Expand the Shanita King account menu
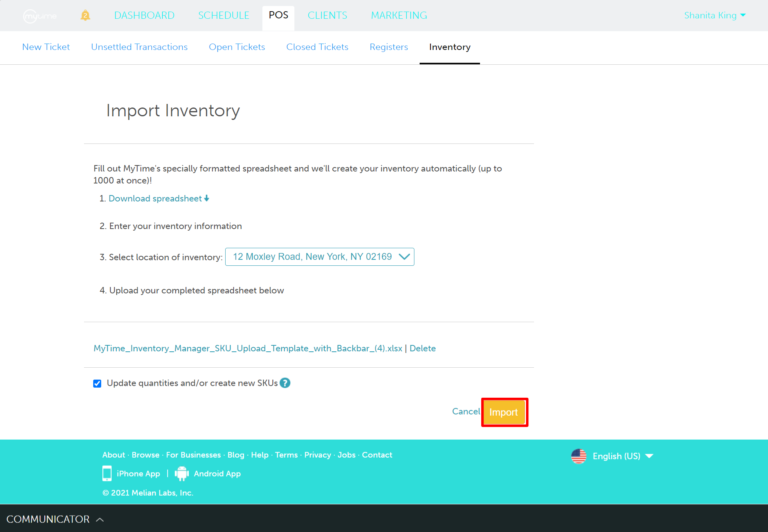This screenshot has width=768, height=532. click(714, 15)
